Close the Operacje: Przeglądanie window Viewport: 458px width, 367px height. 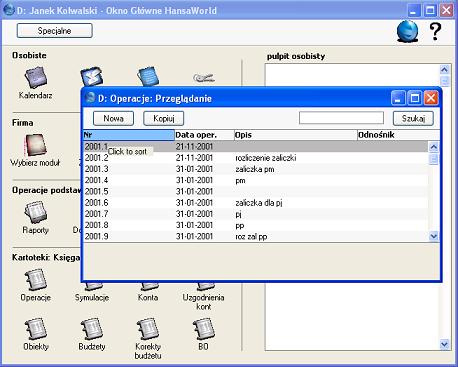(431, 98)
